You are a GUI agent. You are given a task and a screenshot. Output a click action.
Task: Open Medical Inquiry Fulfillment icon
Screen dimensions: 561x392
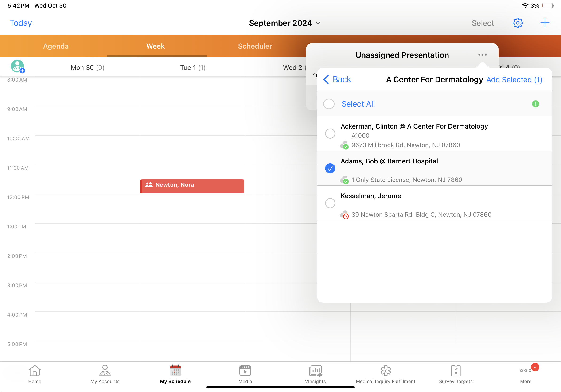tap(385, 371)
